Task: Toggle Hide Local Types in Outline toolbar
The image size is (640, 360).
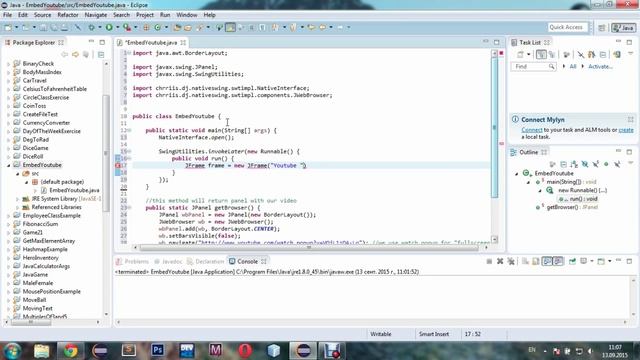Action: point(617,164)
